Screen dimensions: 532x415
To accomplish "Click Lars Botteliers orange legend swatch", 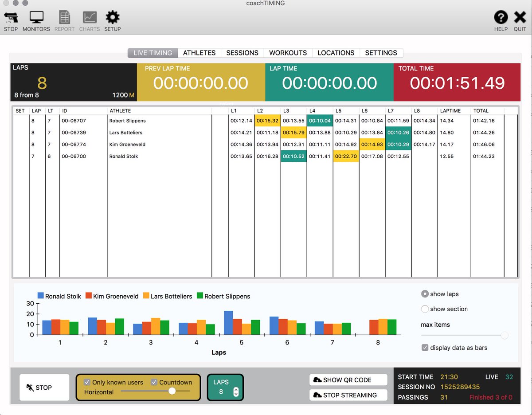I will tap(146, 296).
